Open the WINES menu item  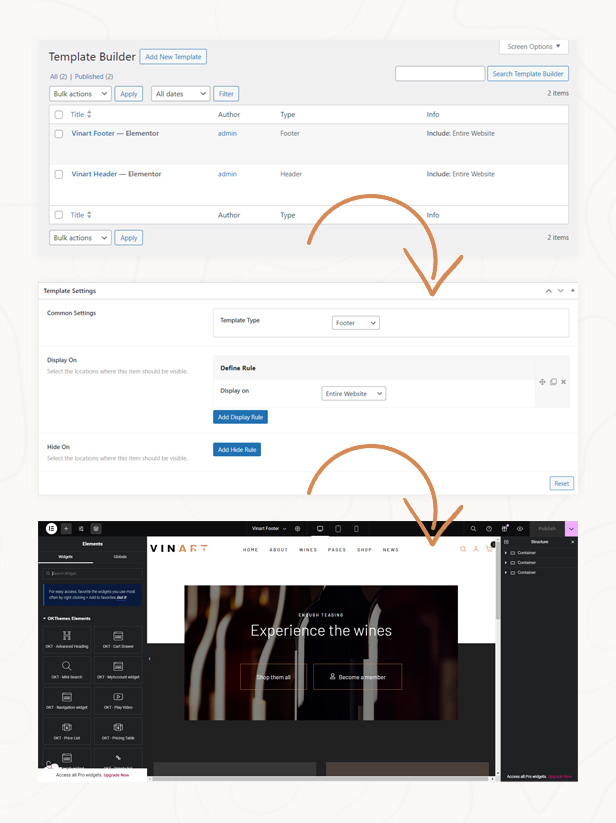(308, 550)
